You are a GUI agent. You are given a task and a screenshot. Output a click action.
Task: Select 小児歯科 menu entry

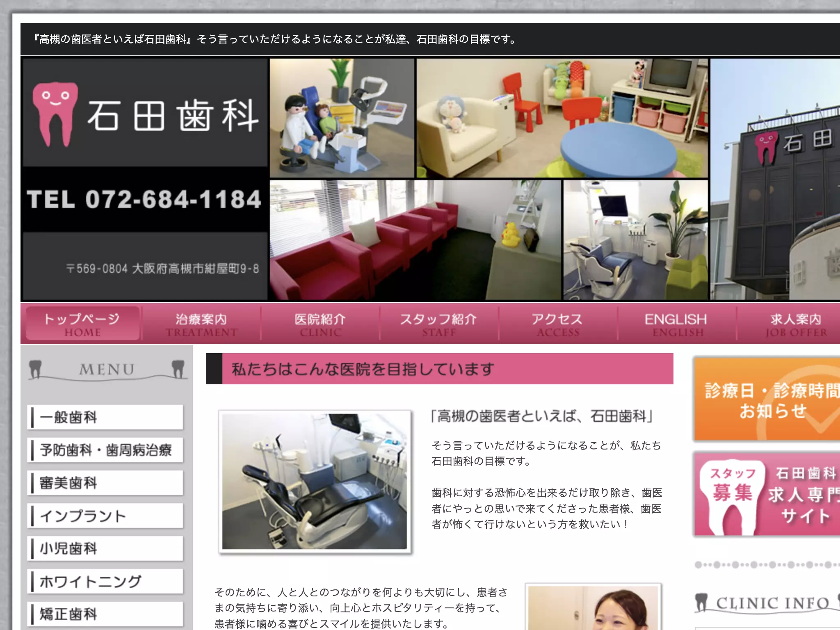point(105,548)
